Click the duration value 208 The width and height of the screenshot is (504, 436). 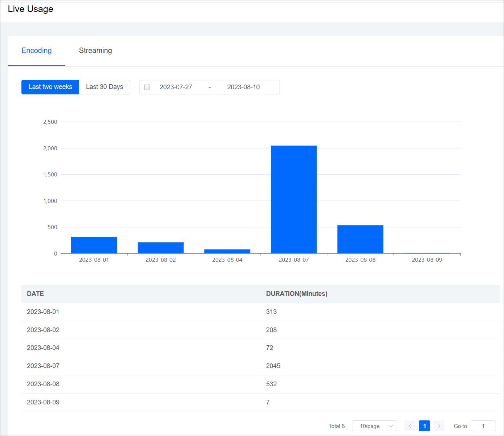[x=271, y=330]
